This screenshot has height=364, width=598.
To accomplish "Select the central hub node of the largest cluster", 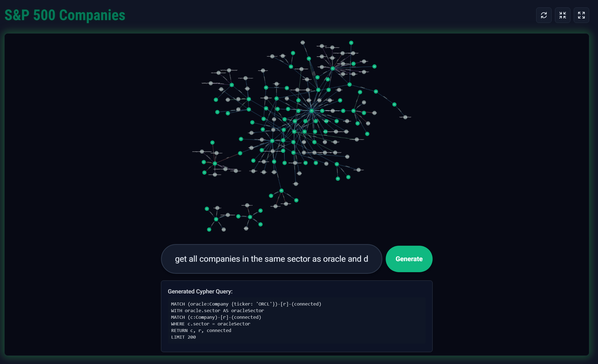I will pos(311,111).
